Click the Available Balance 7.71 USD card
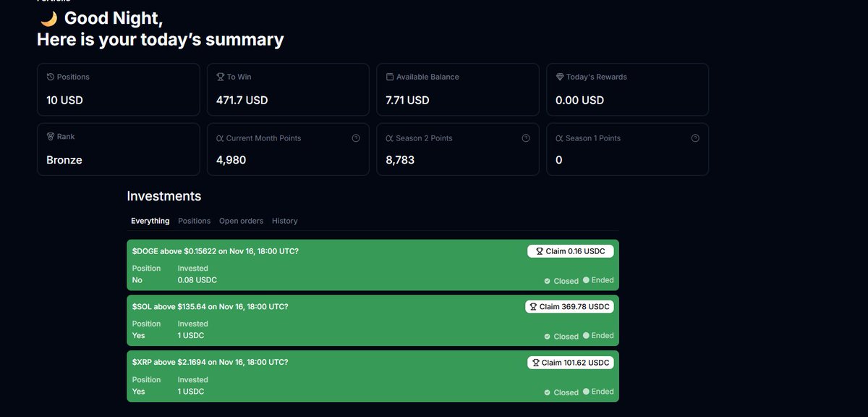Viewport: 868px width, 417px height. (x=458, y=90)
